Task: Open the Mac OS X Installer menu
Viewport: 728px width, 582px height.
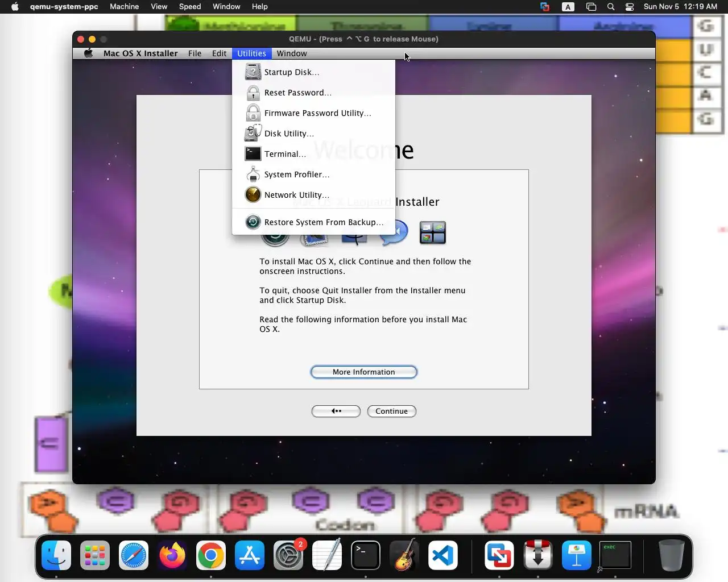Action: pyautogui.click(x=140, y=53)
